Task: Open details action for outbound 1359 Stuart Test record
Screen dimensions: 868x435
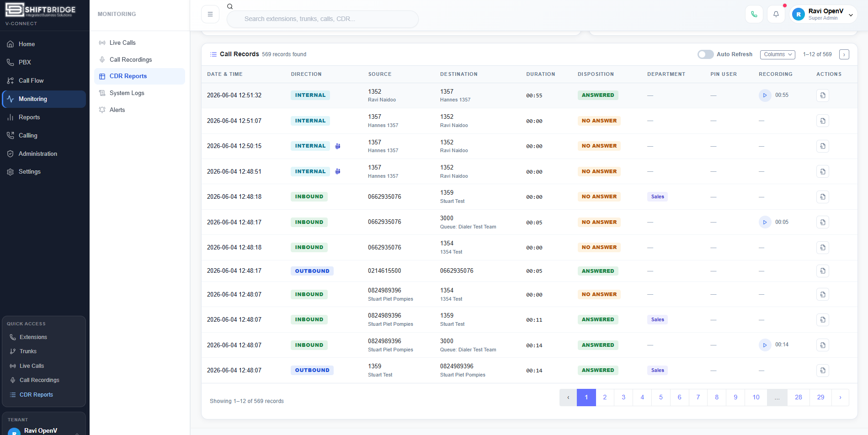Action: coord(823,370)
